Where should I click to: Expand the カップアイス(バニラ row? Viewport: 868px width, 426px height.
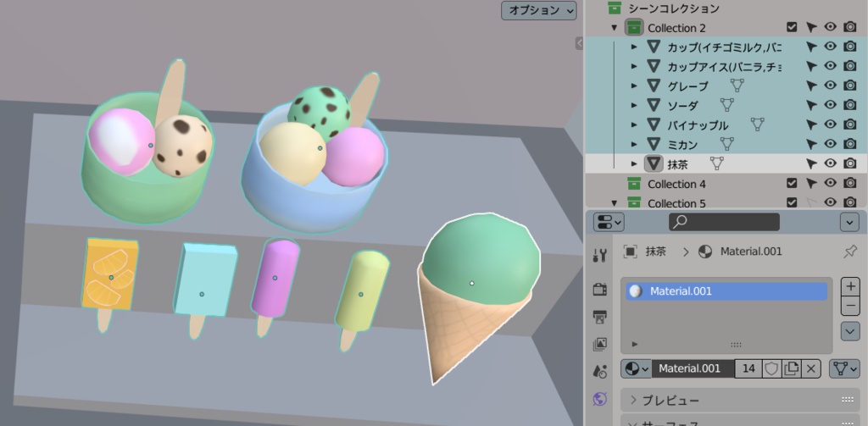pyautogui.click(x=634, y=66)
